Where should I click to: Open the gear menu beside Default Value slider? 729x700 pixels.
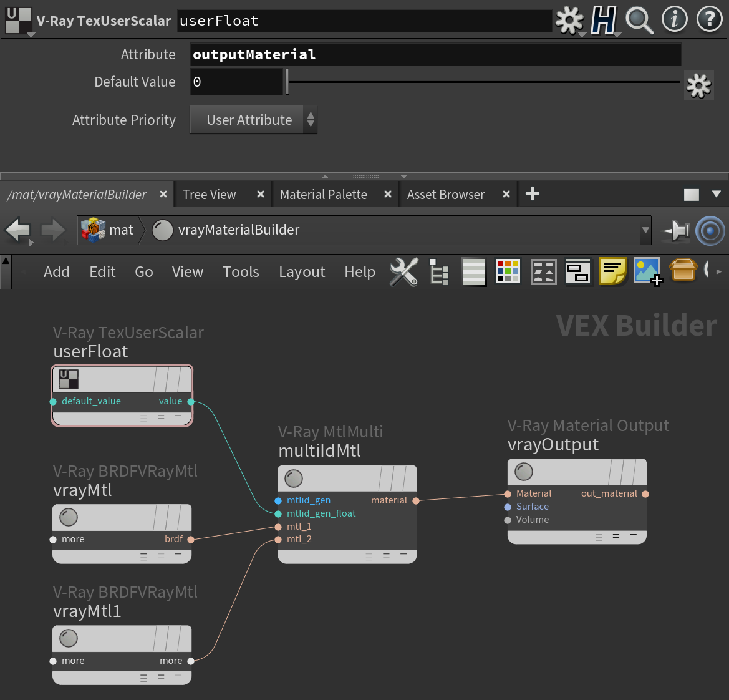tap(699, 85)
